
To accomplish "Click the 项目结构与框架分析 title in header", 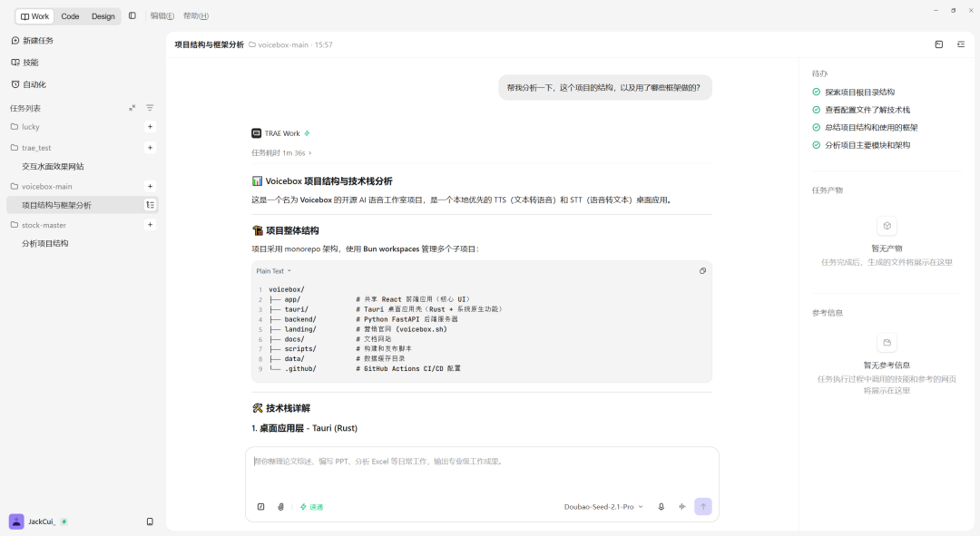I will (209, 45).
